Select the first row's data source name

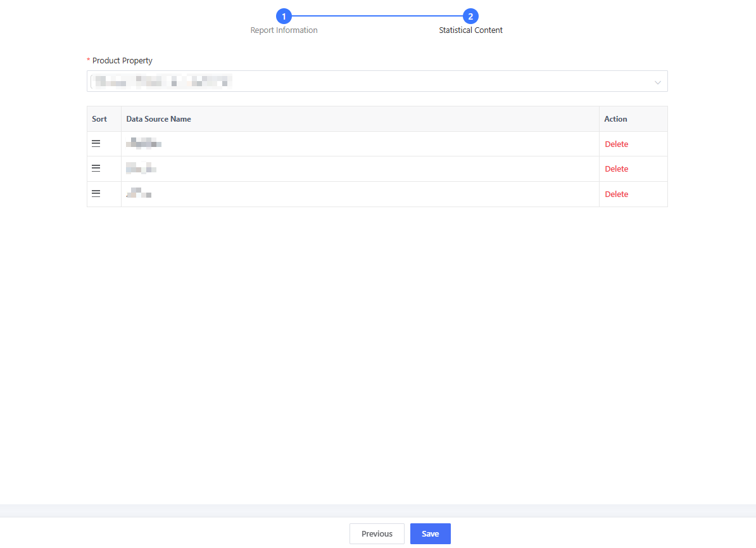coord(144,144)
